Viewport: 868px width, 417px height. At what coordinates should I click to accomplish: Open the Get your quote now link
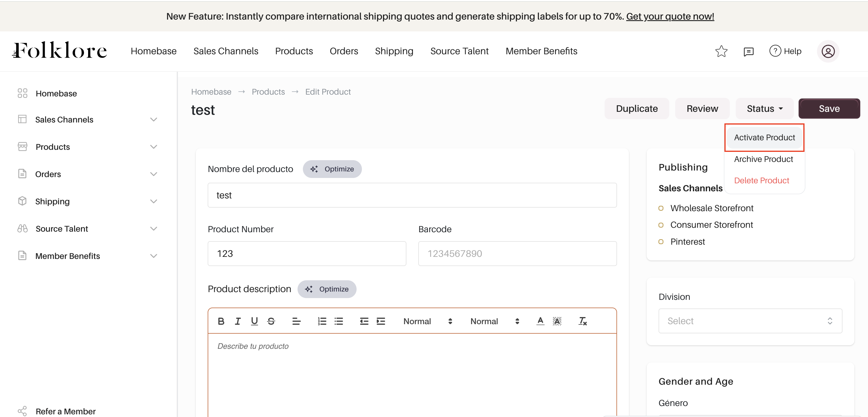point(670,16)
